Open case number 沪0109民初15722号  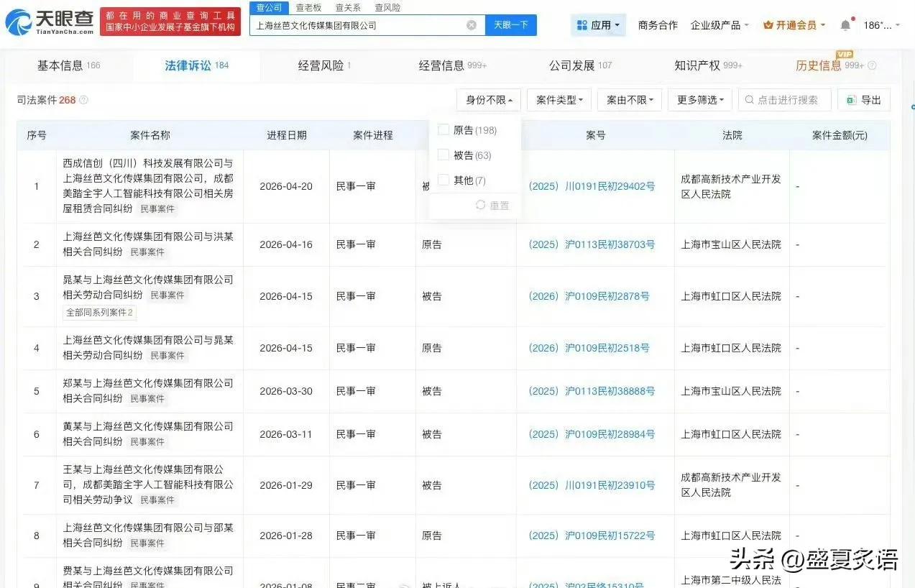coord(592,536)
